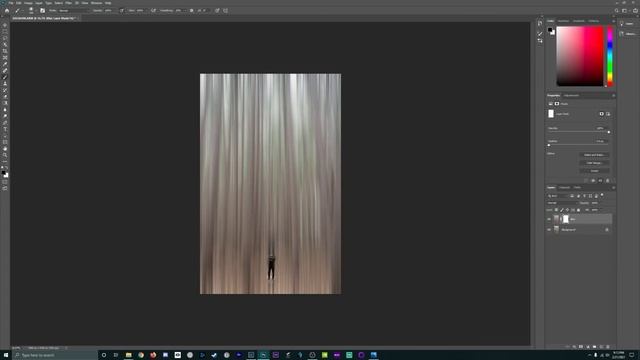Click the Density slider handle
Screen dimensions: 640x360
(x=609, y=132)
